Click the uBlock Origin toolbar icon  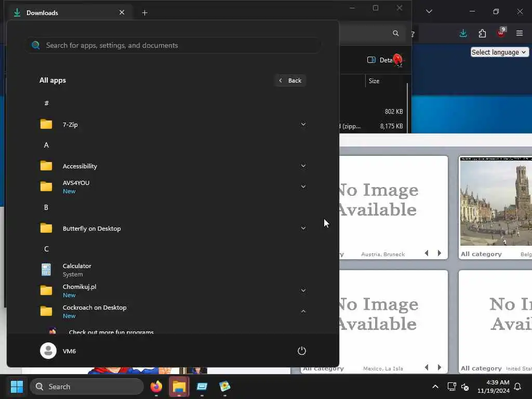[x=501, y=33]
